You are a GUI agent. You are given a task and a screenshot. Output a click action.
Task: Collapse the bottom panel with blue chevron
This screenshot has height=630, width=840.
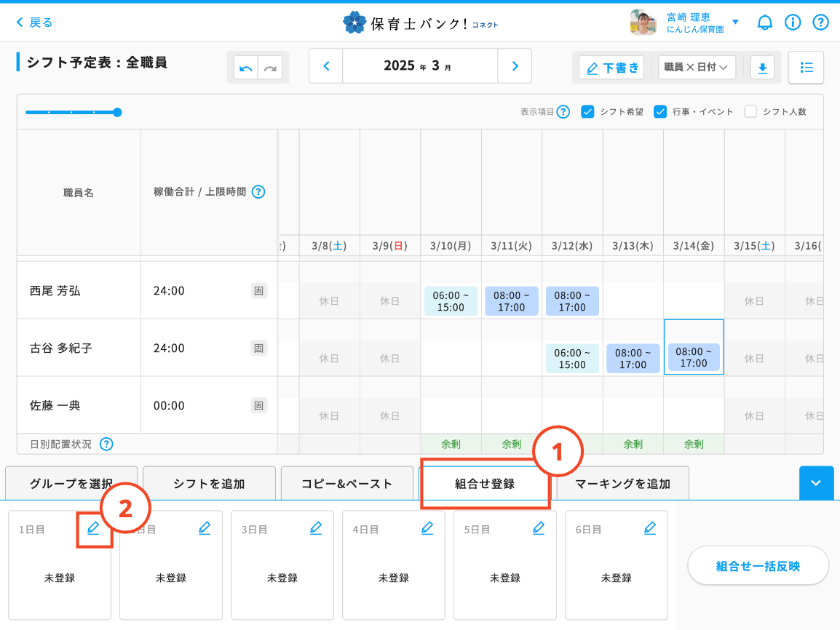coord(815,483)
